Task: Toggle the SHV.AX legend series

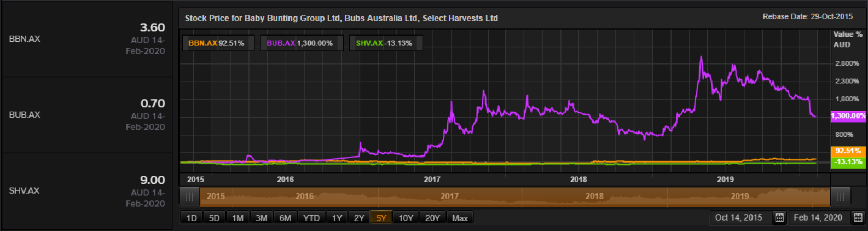Action: (385, 43)
